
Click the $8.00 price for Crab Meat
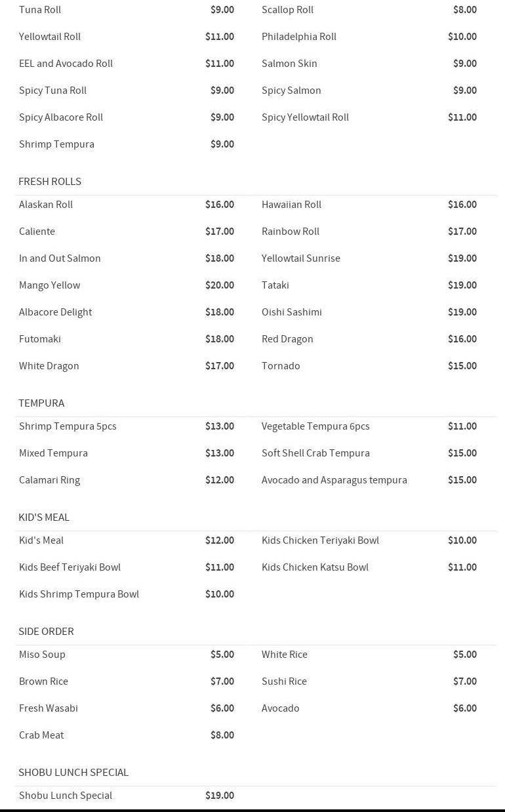tap(222, 735)
